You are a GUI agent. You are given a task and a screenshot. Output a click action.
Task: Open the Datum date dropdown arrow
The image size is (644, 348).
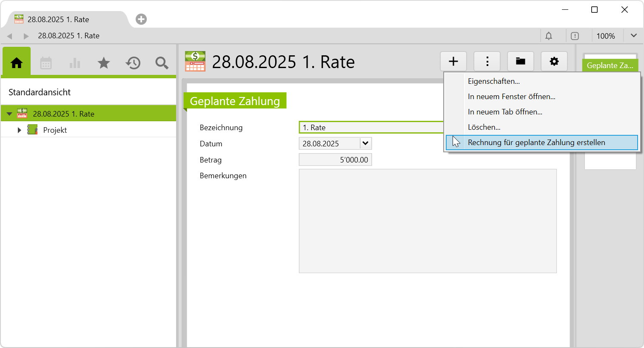pos(365,143)
